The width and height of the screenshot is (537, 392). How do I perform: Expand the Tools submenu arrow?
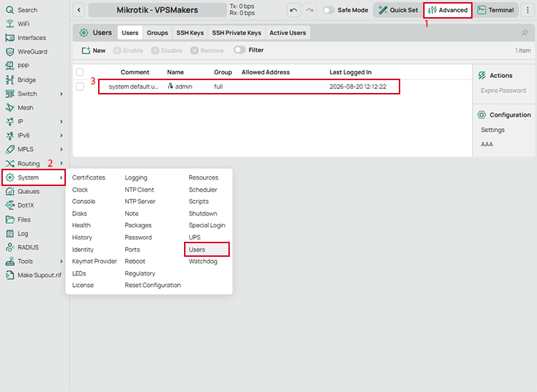pos(62,261)
